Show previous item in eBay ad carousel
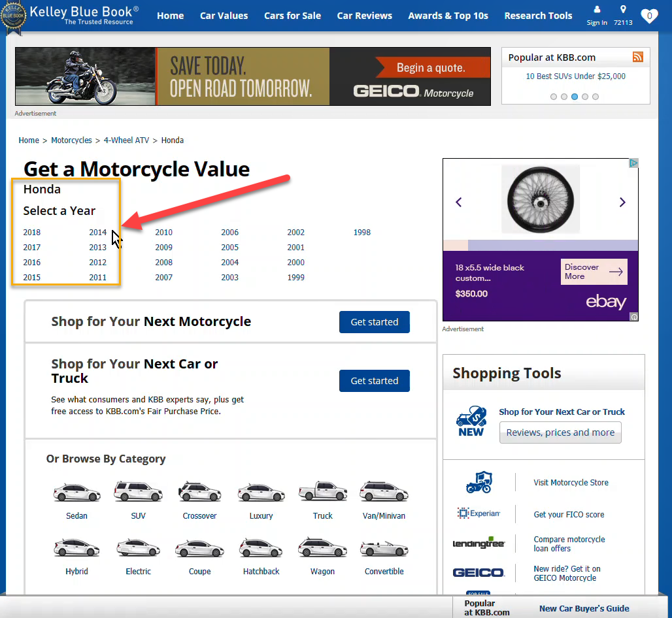This screenshot has width=672, height=618. click(x=459, y=202)
